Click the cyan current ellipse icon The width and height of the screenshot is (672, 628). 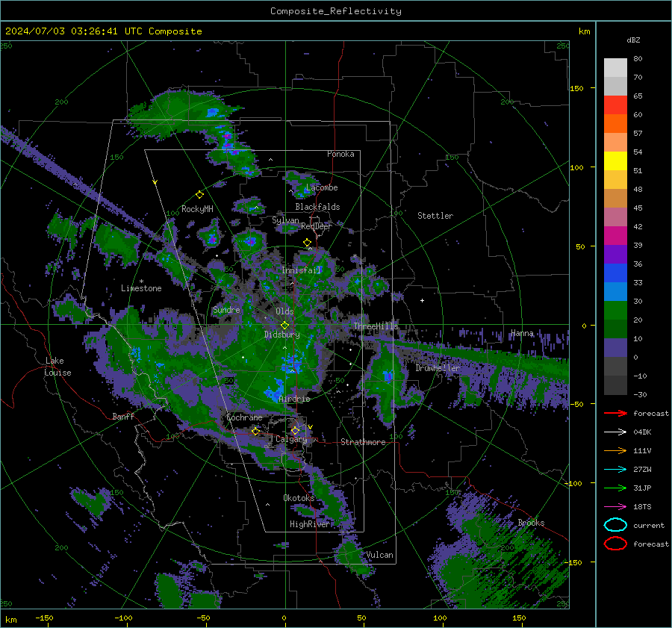[x=615, y=525]
